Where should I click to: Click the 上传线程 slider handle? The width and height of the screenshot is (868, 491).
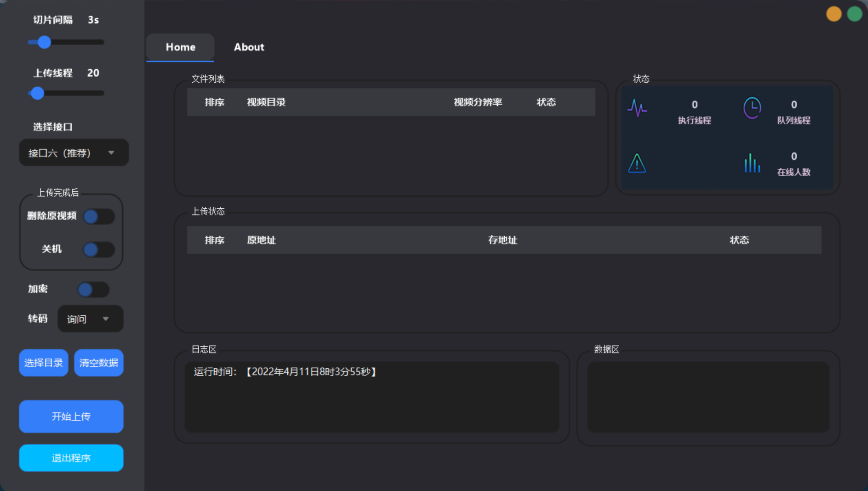tap(37, 93)
